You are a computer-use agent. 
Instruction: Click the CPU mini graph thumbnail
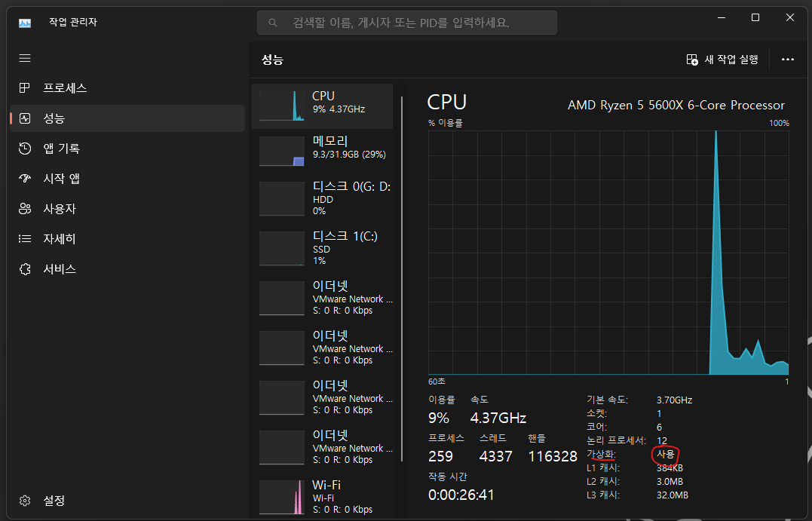[x=282, y=106]
